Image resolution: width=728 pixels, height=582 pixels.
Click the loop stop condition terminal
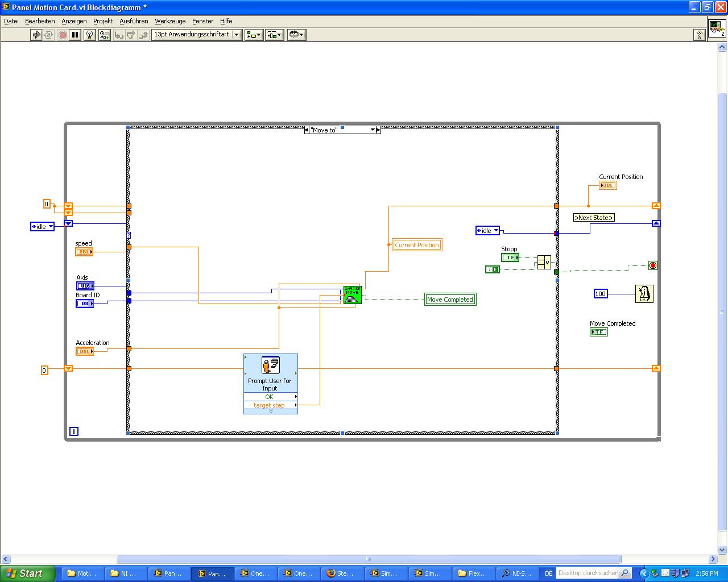653,265
